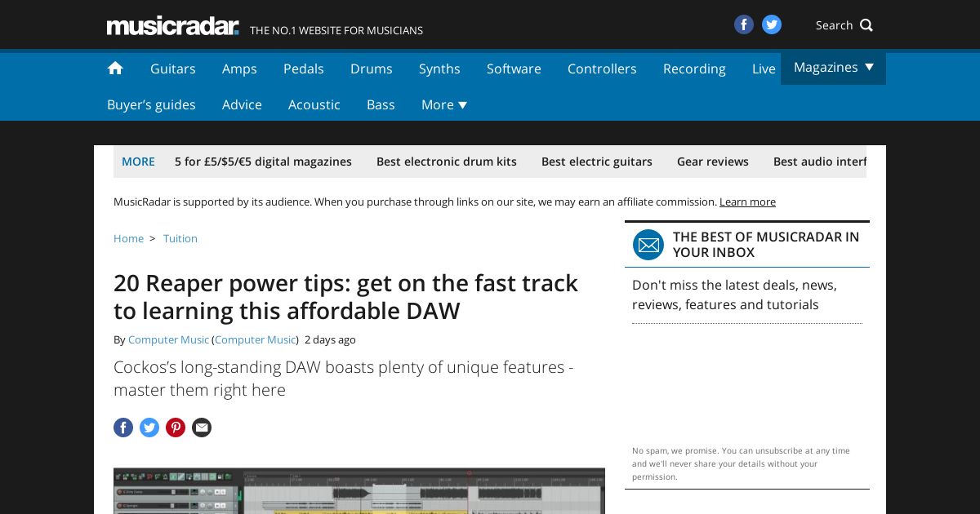Open Buyer's guides
The image size is (980, 514).
point(151,104)
